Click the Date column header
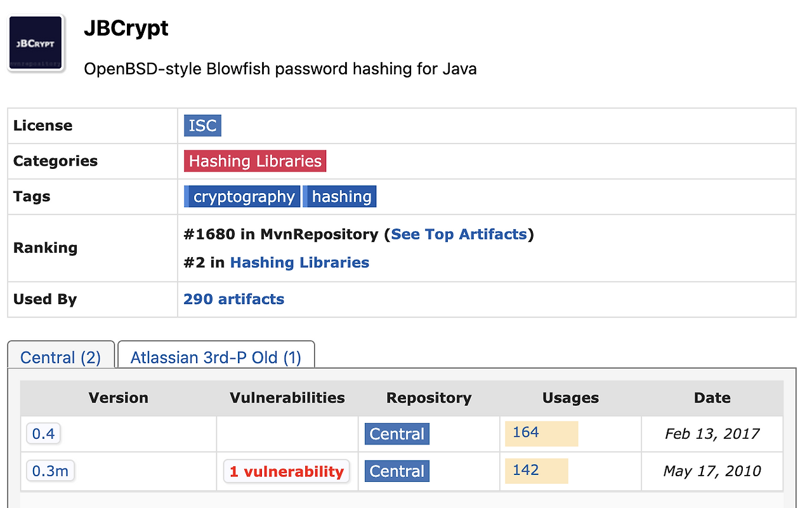 (x=712, y=398)
